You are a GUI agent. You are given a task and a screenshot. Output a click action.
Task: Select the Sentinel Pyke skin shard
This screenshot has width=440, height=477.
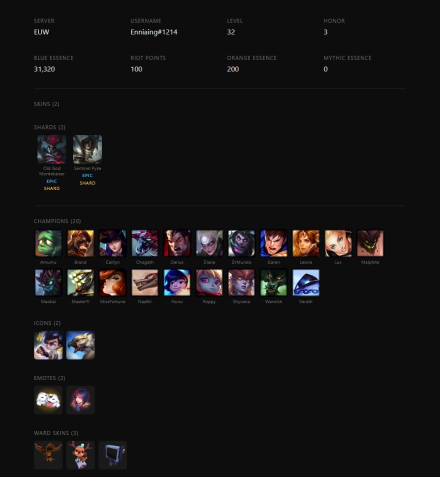point(87,149)
